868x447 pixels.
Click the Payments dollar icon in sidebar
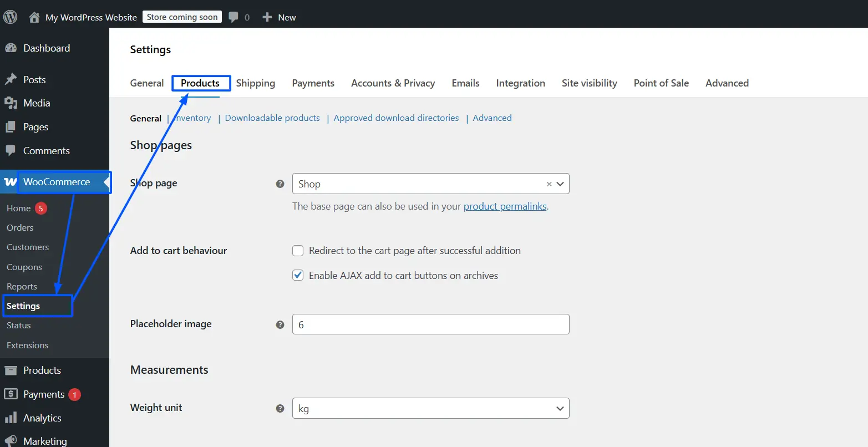[11, 394]
